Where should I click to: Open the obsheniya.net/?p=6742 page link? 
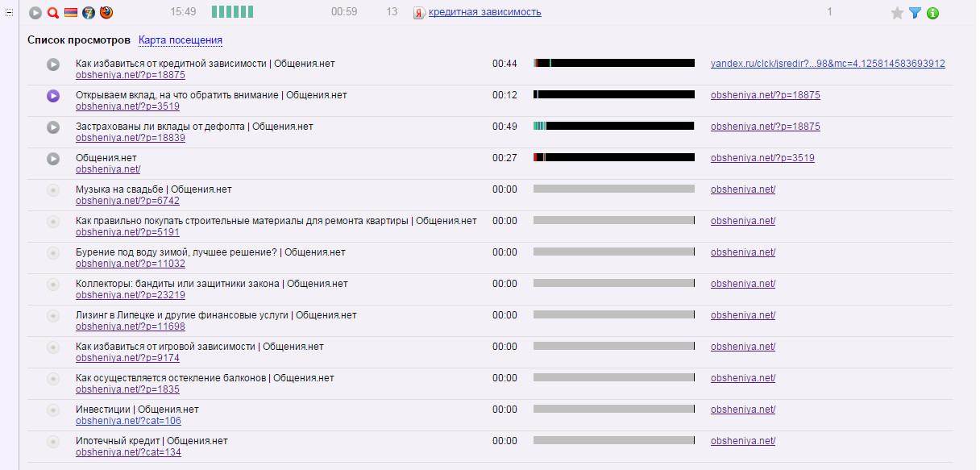coord(127,200)
